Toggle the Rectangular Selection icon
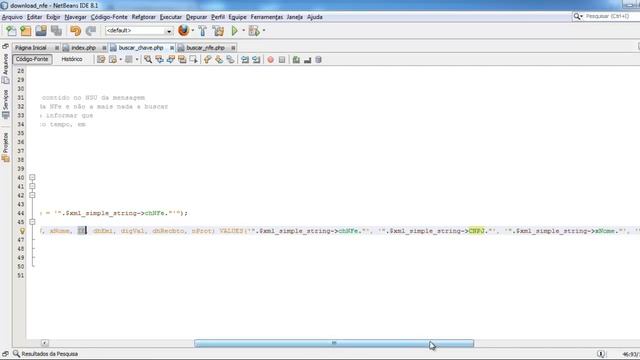The image size is (640, 360). point(193,60)
